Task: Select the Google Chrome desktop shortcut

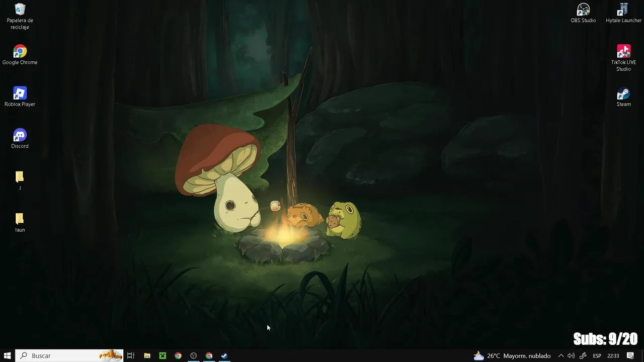Action: pyautogui.click(x=20, y=55)
